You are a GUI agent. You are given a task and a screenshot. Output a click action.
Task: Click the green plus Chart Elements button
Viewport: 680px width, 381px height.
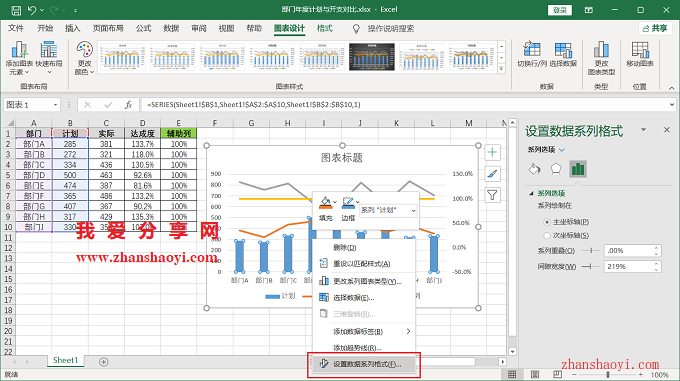492,152
